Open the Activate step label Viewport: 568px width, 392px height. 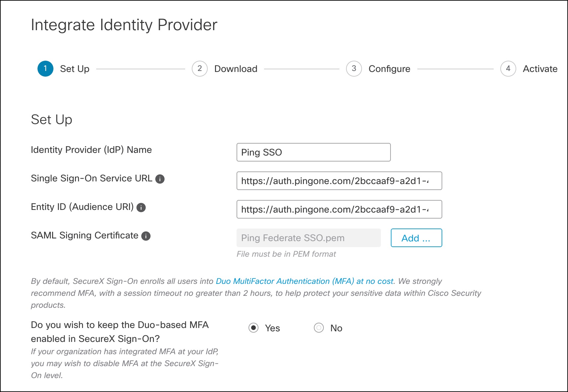pyautogui.click(x=540, y=69)
